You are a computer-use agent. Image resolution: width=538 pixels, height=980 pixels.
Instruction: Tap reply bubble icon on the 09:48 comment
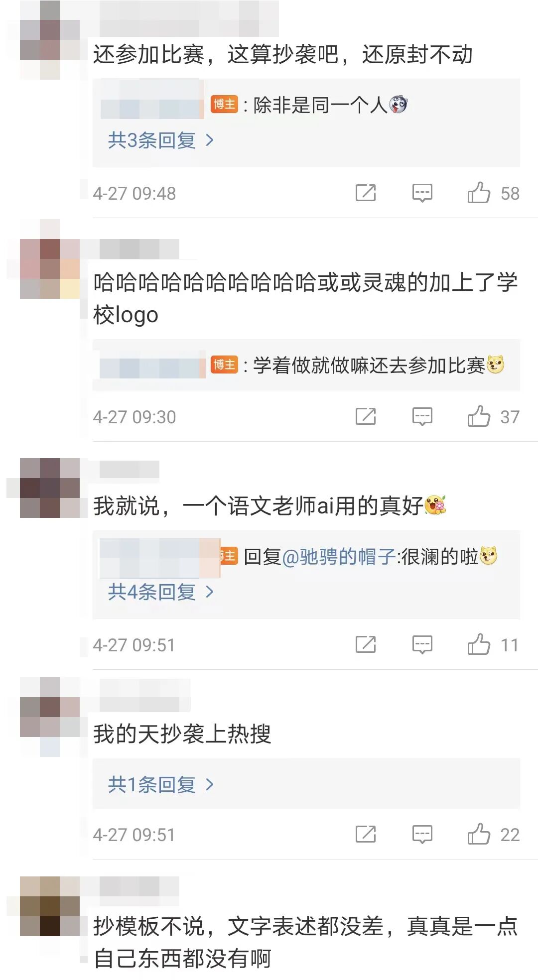[422, 193]
